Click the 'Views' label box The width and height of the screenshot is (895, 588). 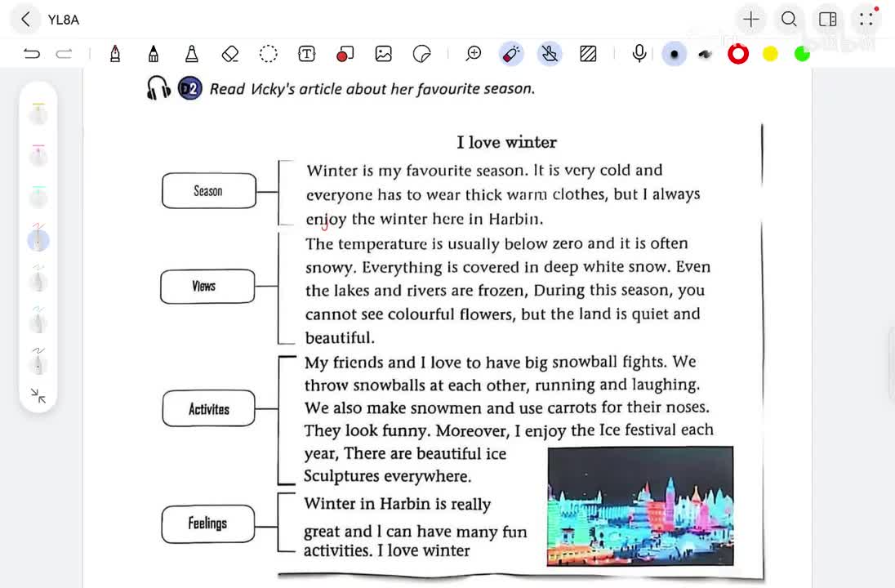click(x=207, y=286)
